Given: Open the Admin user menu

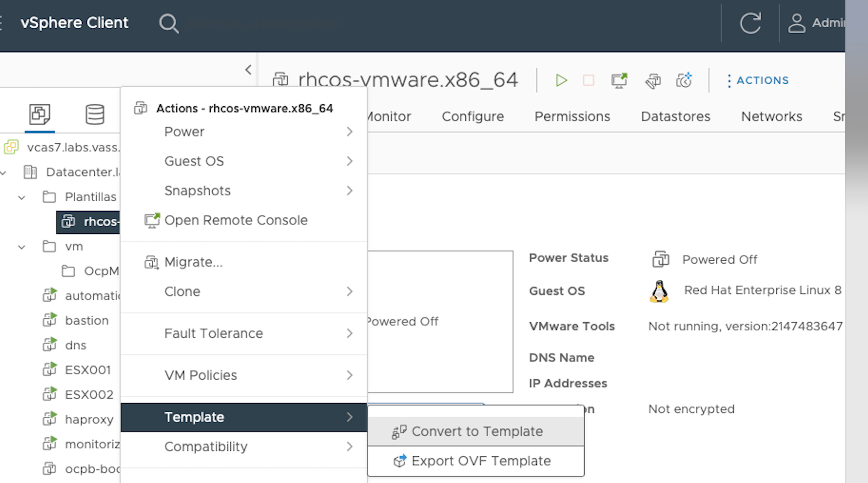Looking at the screenshot, I should pyautogui.click(x=817, y=23).
